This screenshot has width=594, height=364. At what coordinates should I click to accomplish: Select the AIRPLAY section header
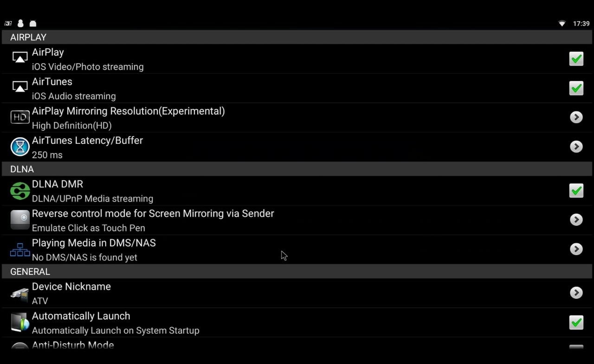(28, 37)
